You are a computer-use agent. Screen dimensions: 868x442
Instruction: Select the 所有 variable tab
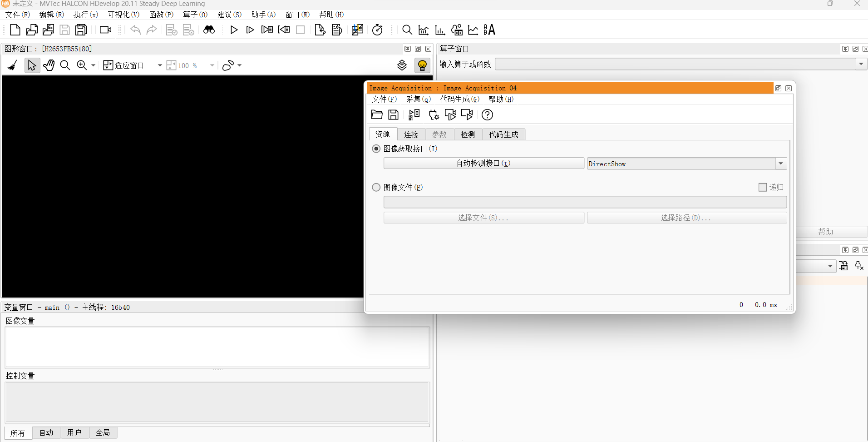pos(18,433)
